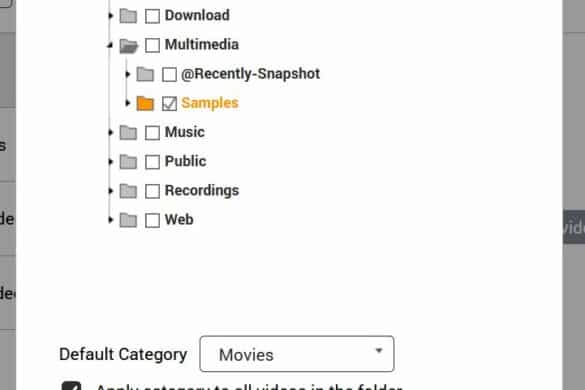Expand the Recordings folder arrow

(110, 191)
